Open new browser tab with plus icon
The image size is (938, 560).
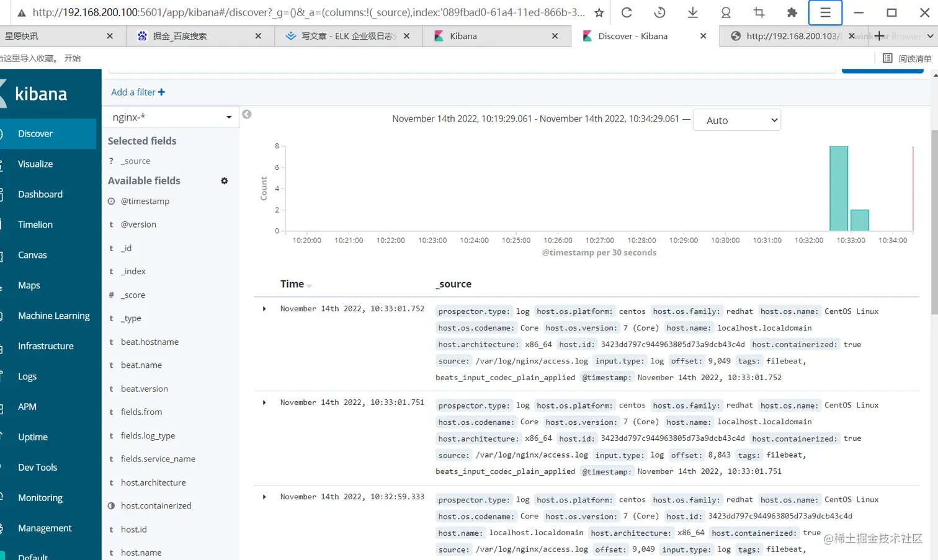[x=879, y=36]
